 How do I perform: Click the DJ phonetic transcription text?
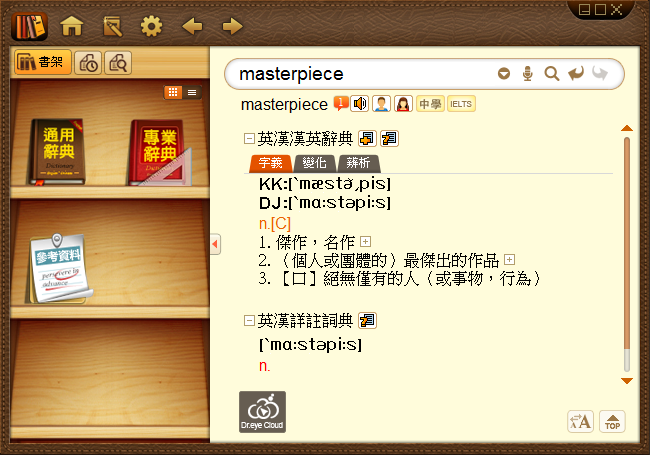[x=325, y=203]
